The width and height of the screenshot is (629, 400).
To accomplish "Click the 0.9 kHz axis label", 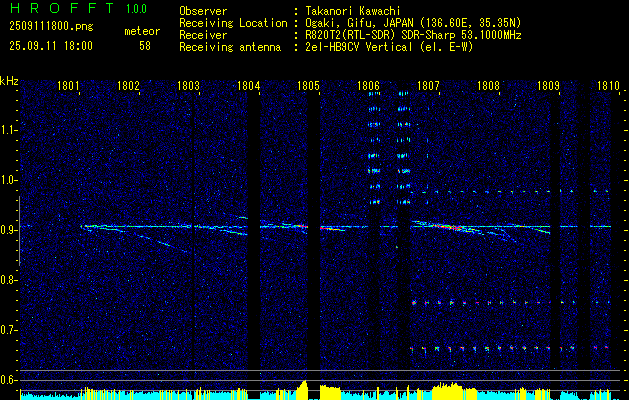I will pos(9,230).
